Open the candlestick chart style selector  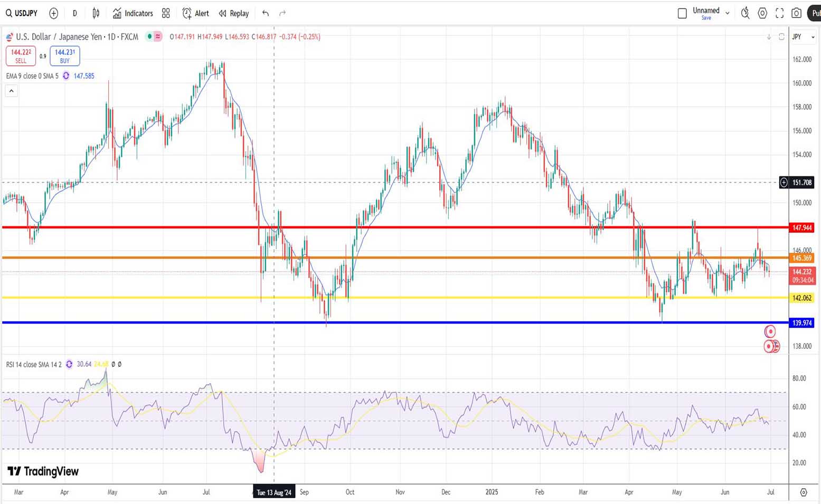coord(96,13)
